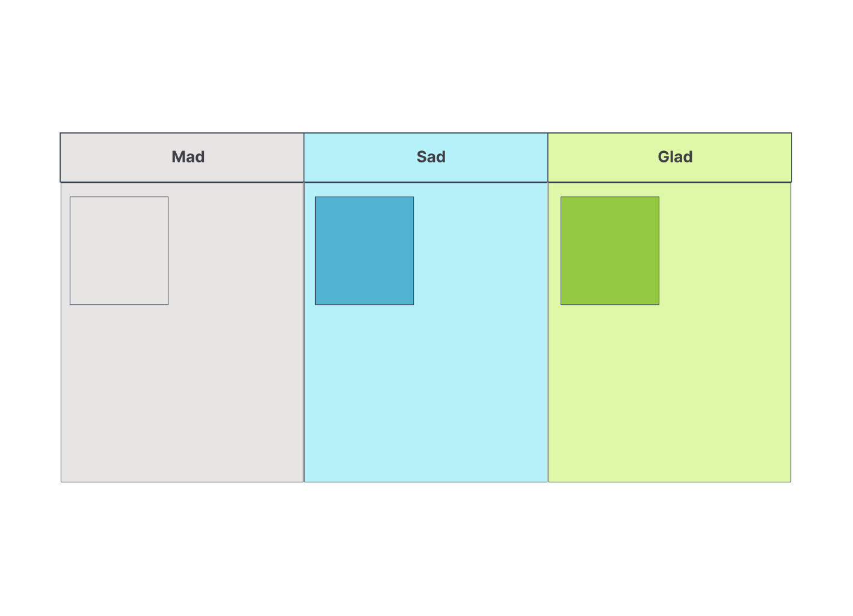Click the border between Sad and Glad column bodies
This screenshot has height=616, width=853.
coord(548,361)
